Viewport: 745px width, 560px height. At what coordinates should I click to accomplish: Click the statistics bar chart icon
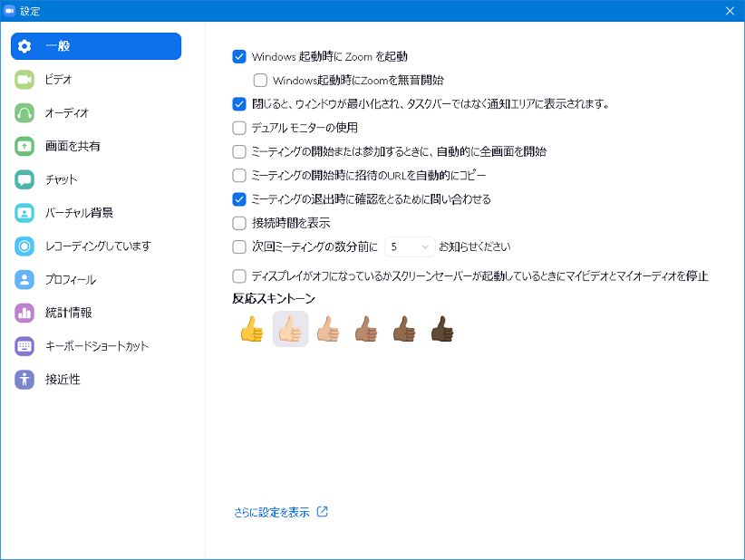24,313
